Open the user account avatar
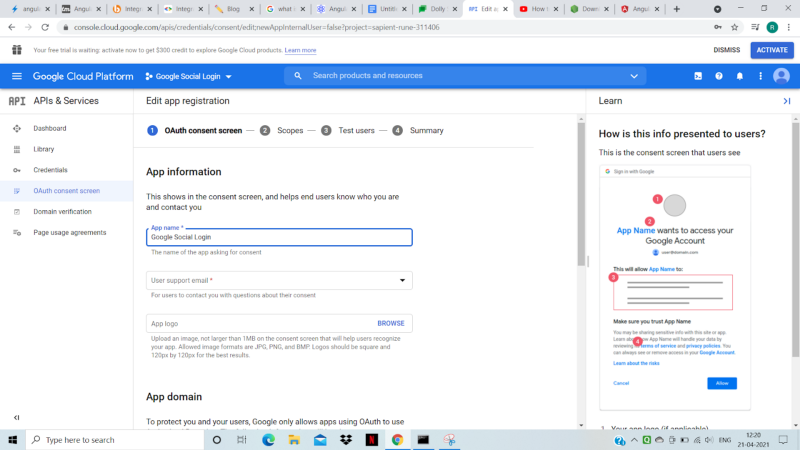Screen dimensions: 800x450 coord(781,76)
